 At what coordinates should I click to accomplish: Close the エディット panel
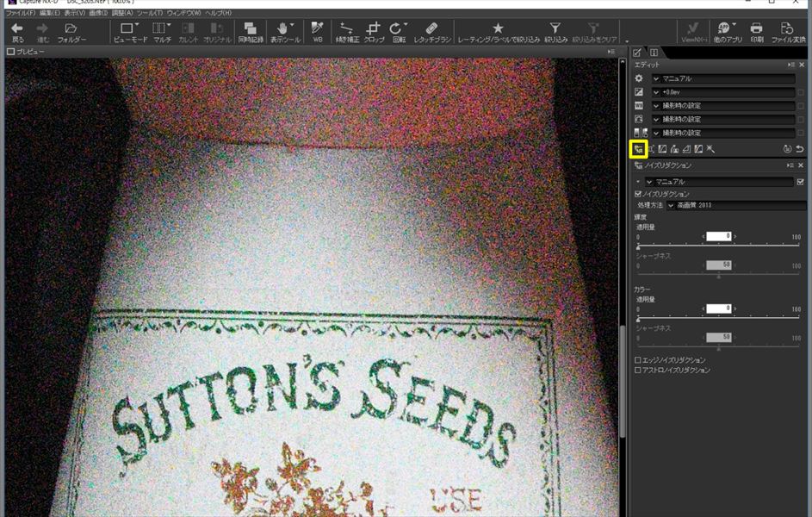coord(802,65)
